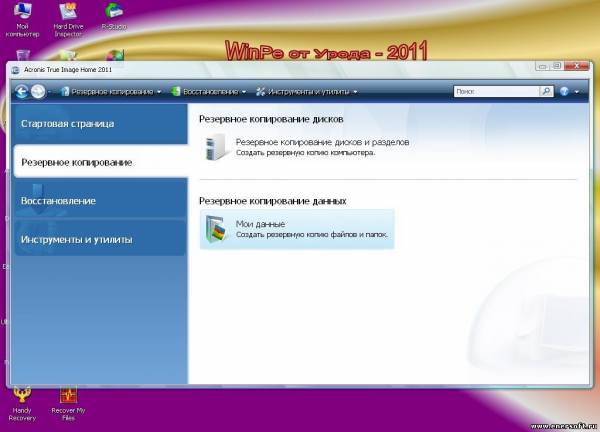Click the Мои данные folder icon

point(216,229)
